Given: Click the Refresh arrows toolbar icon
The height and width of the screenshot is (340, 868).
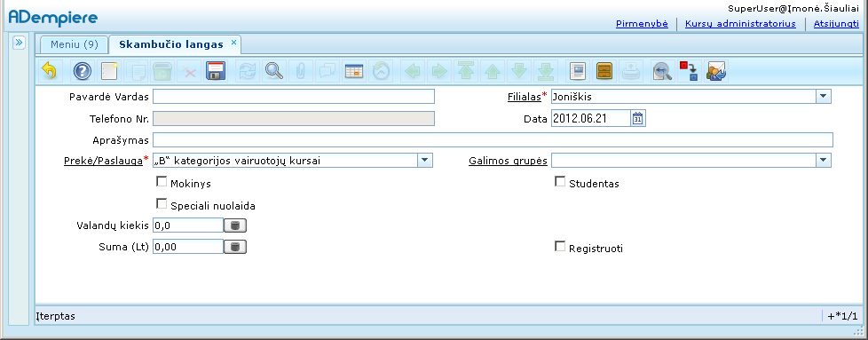Looking at the screenshot, I should tap(247, 71).
